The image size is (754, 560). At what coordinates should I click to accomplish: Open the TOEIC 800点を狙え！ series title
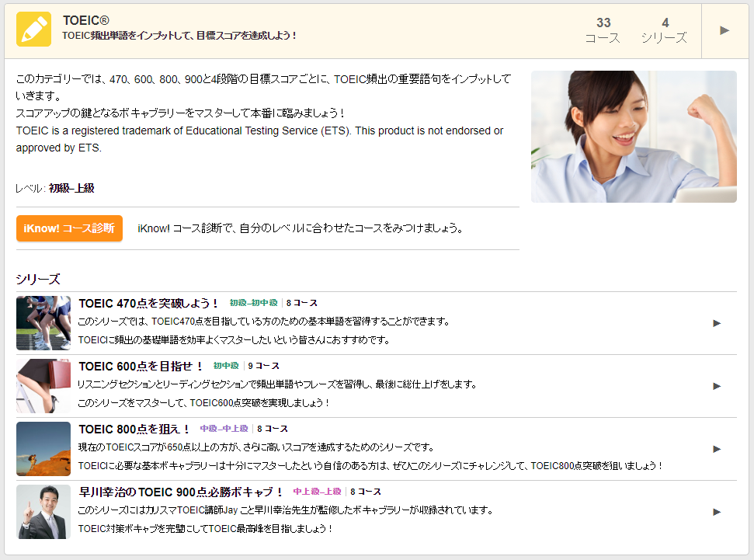click(134, 430)
